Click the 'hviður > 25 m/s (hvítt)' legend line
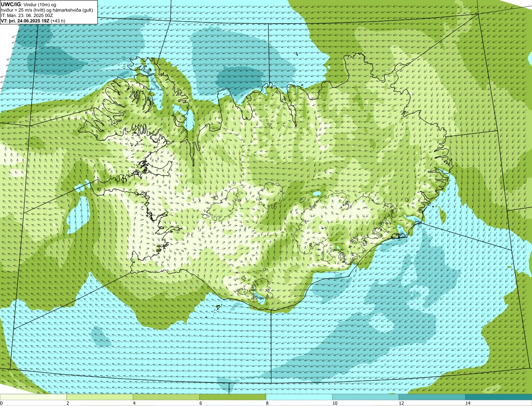532x406 pixels. pyautogui.click(x=48, y=10)
